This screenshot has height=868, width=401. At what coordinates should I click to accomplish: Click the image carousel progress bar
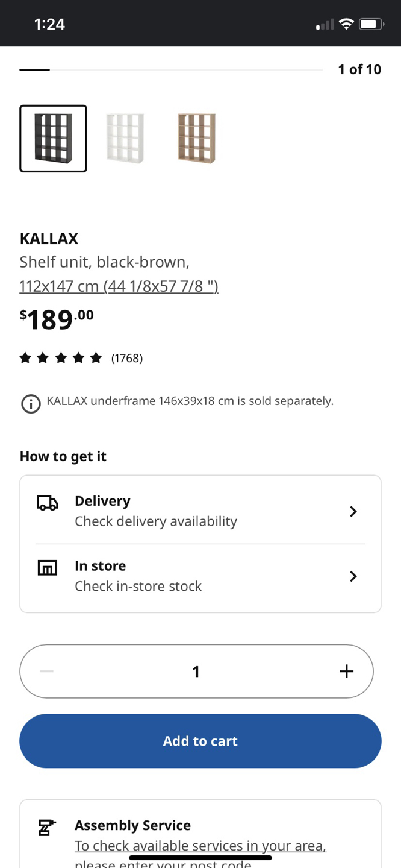pyautogui.click(x=171, y=70)
